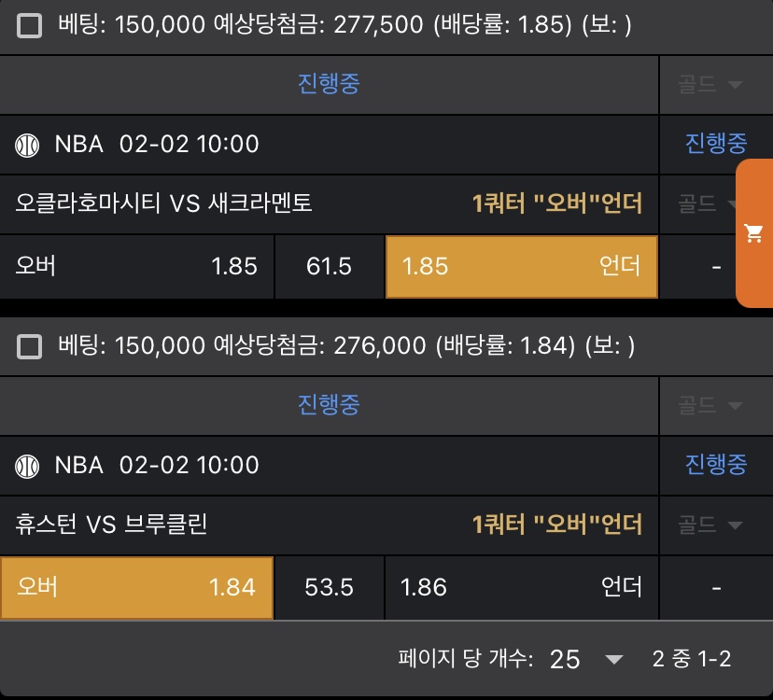The image size is (773, 700).
Task: Open 골드 dropdown in the second 진행중 row
Action: [710, 405]
